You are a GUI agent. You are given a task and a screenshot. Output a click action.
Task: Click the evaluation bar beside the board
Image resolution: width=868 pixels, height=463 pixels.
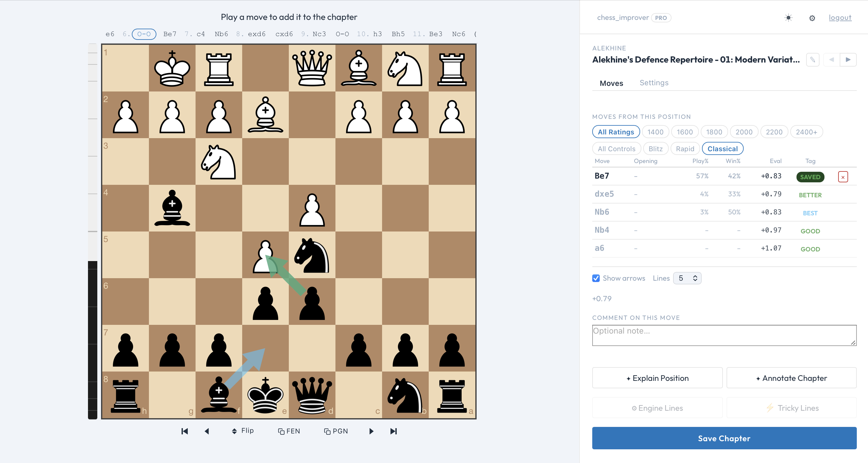[x=92, y=231]
